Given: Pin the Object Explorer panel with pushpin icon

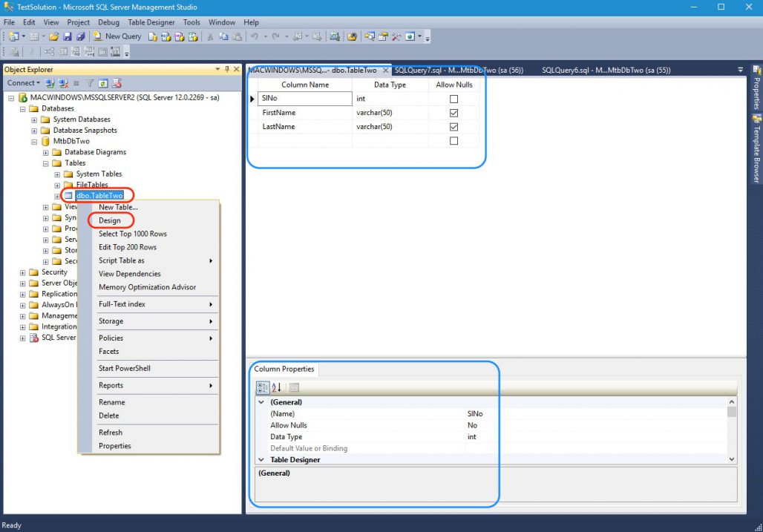Looking at the screenshot, I should pyautogui.click(x=227, y=70).
